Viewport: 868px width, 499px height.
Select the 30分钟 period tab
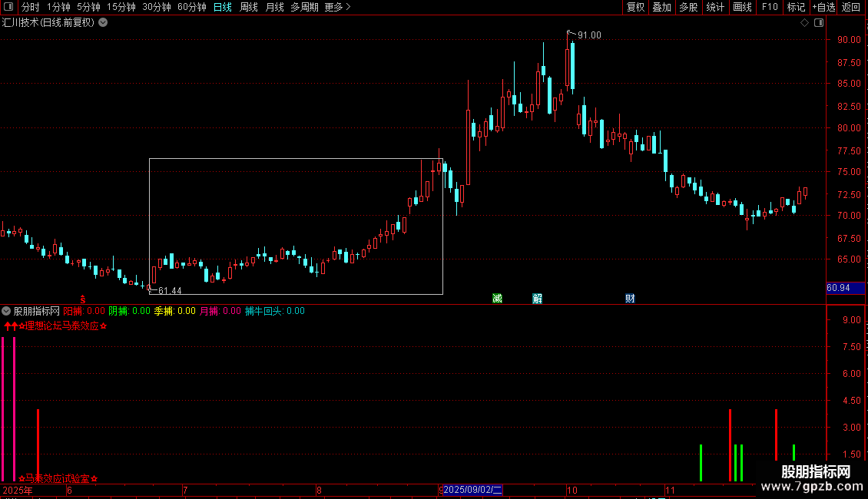[x=157, y=7]
